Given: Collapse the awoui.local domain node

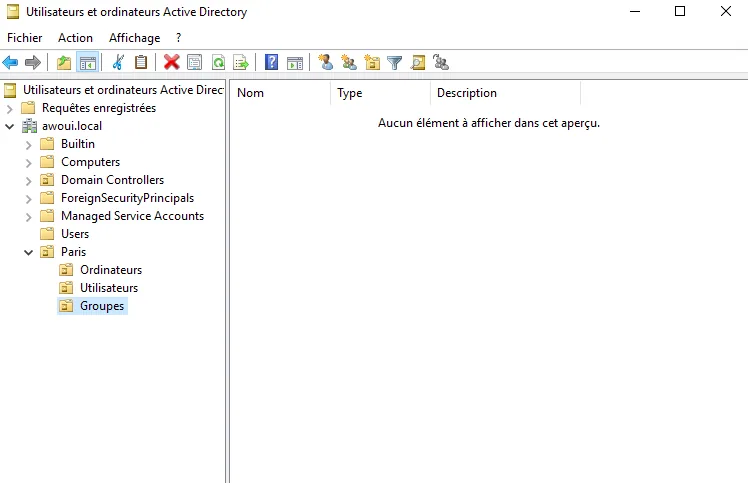Looking at the screenshot, I should point(10,126).
